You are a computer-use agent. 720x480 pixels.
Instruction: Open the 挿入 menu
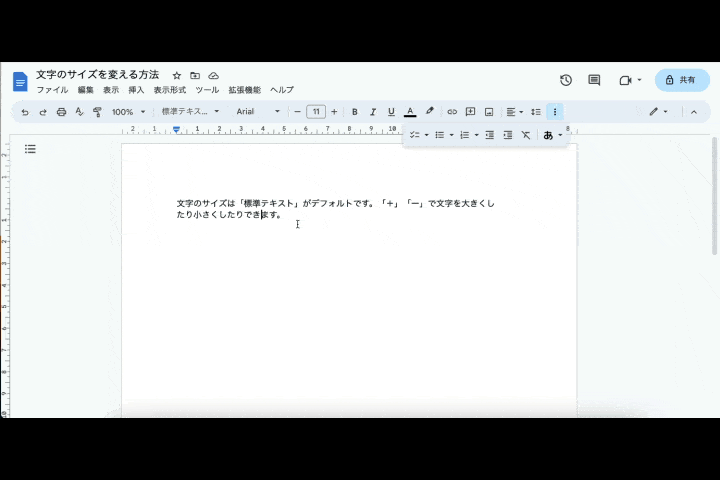tap(136, 90)
